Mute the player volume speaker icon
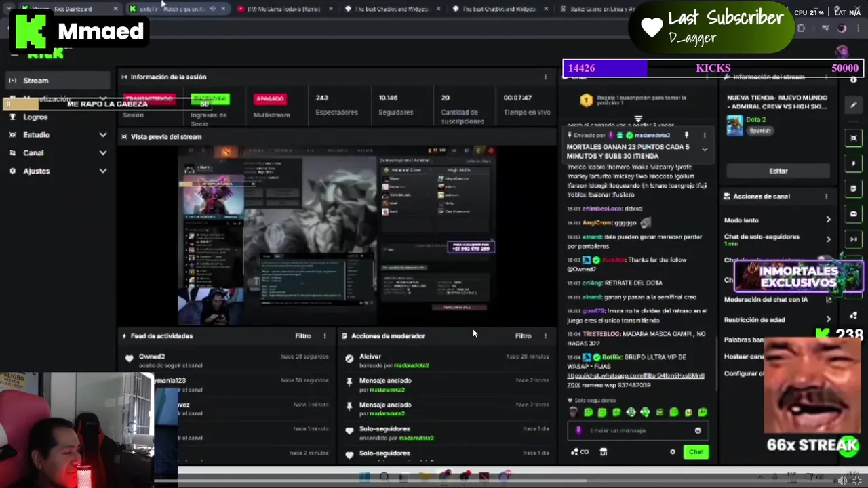Image resolution: width=868 pixels, height=488 pixels. click(x=842, y=481)
